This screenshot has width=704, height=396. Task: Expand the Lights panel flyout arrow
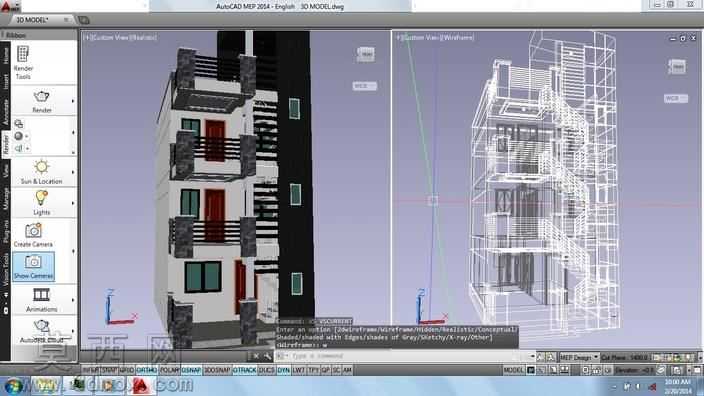(x=73, y=203)
